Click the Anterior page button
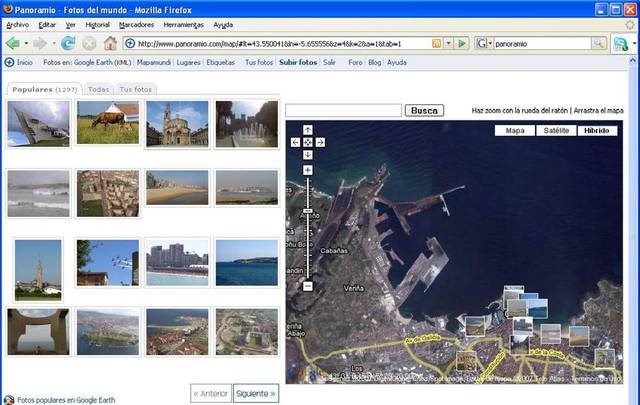Viewport: 640px width, 405px height. tap(211, 394)
